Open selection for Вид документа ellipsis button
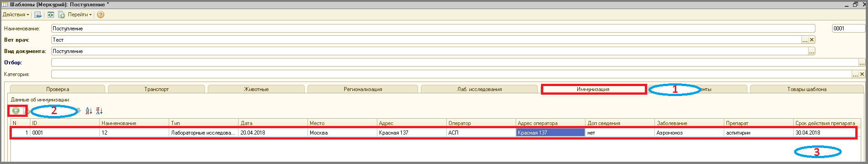This screenshot has height=164, width=868. point(812,51)
